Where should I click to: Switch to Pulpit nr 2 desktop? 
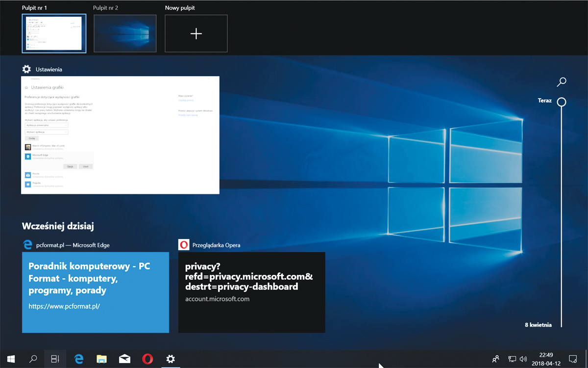[x=125, y=33]
